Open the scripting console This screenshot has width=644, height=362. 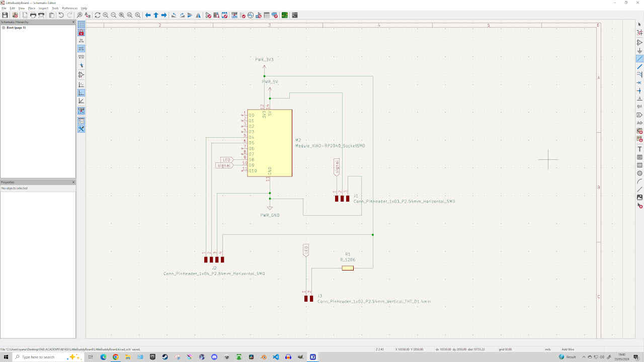point(295,15)
